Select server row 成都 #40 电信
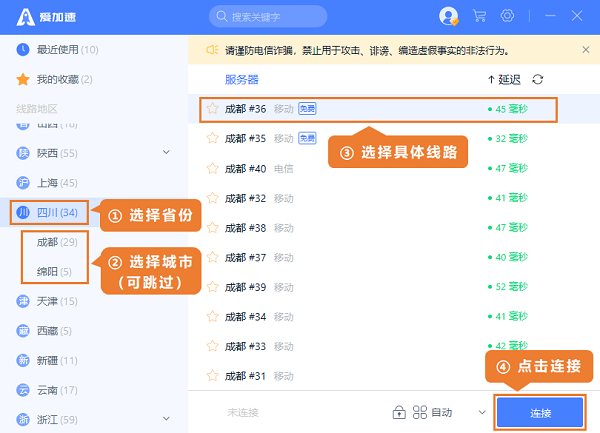600x433 pixels. pos(394,168)
